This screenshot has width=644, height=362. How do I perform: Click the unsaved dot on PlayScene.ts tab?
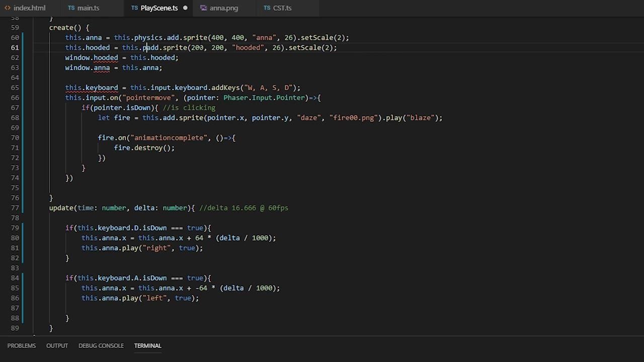click(185, 8)
